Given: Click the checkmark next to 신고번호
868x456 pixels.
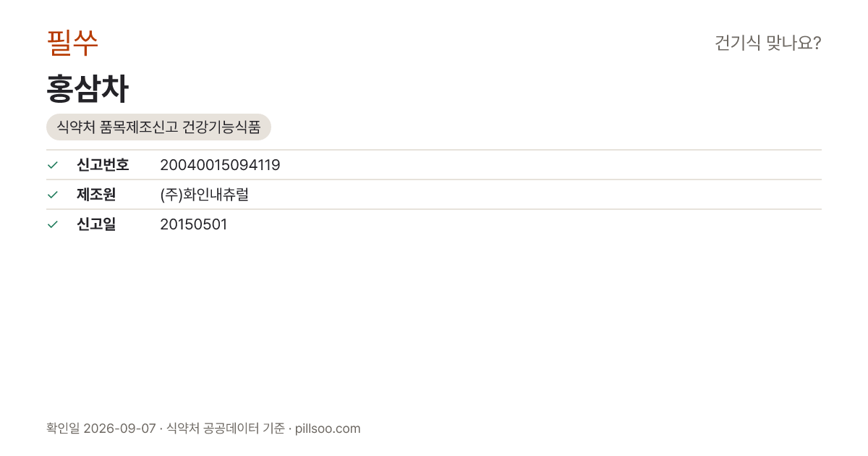Looking at the screenshot, I should (x=53, y=165).
